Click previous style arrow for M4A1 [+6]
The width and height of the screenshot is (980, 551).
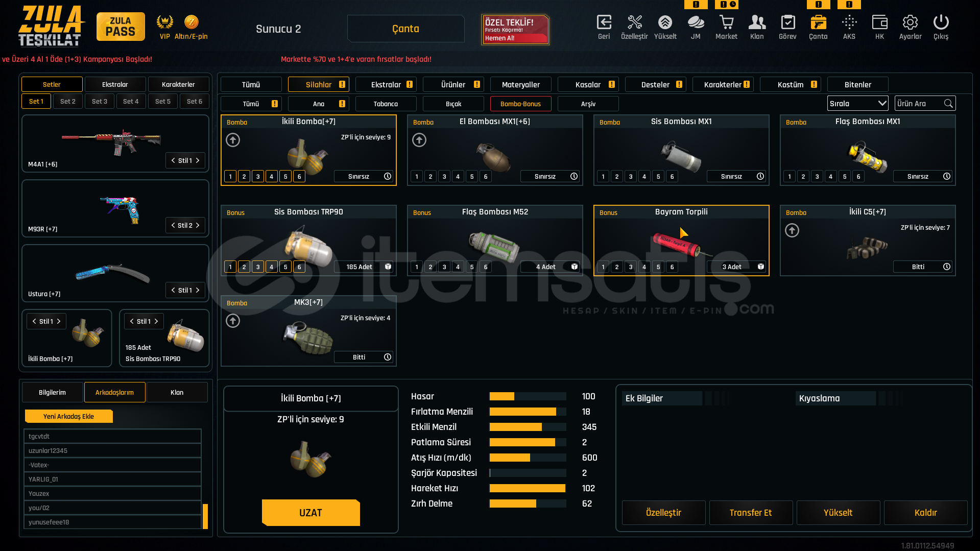point(173,160)
